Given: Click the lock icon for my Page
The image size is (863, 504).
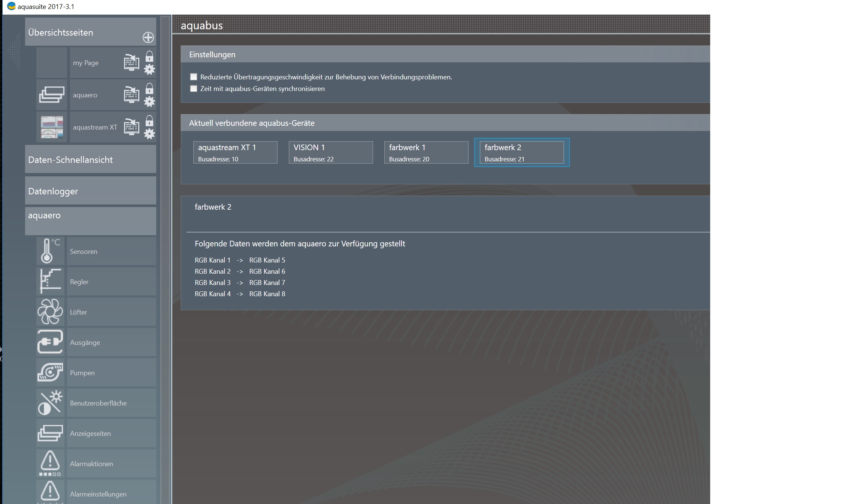Looking at the screenshot, I should coord(149,57).
